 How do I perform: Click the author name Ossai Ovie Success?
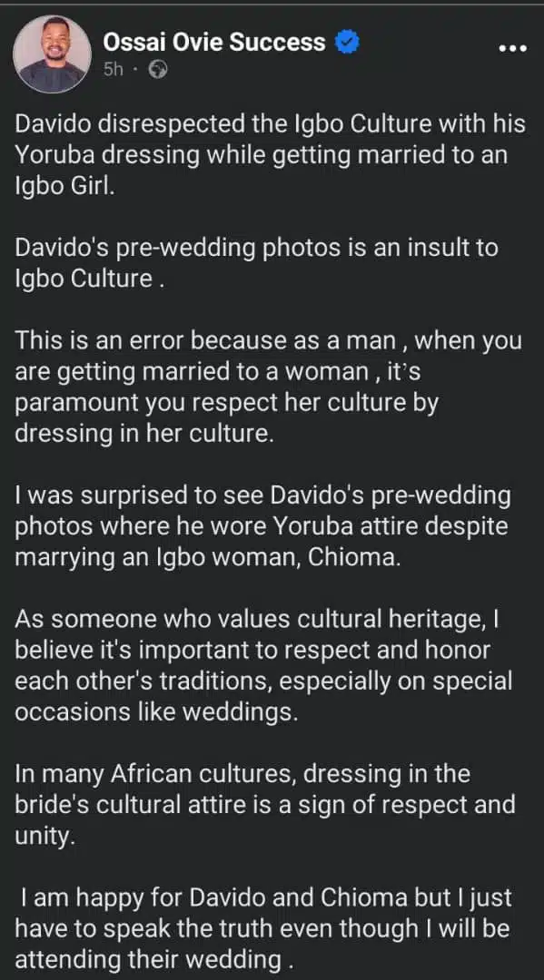tap(213, 42)
